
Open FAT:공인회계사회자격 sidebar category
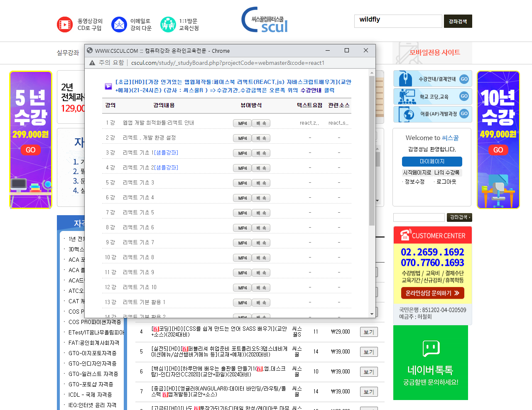click(94, 343)
